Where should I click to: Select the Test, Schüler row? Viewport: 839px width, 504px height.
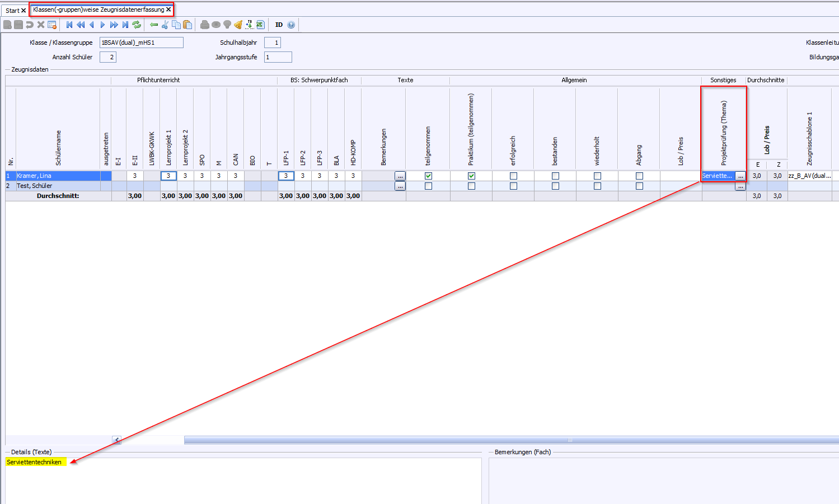pos(56,186)
